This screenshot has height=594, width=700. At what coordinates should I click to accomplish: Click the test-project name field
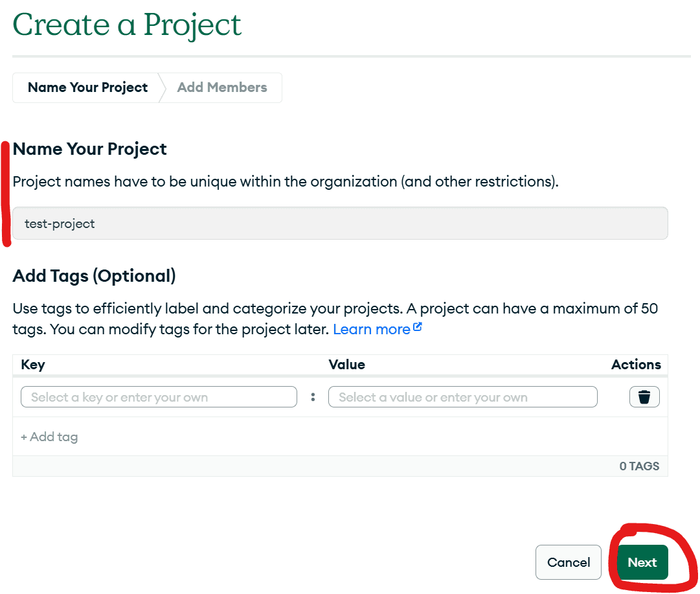(x=340, y=223)
